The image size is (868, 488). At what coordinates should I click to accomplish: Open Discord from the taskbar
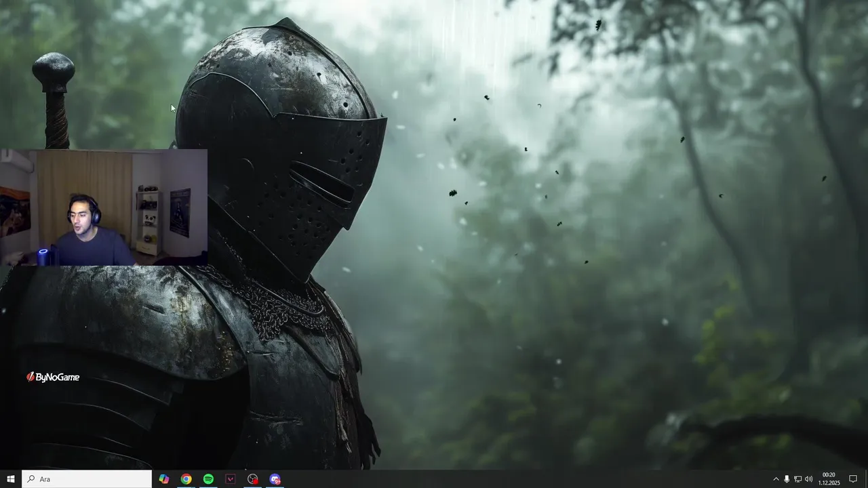pos(275,479)
